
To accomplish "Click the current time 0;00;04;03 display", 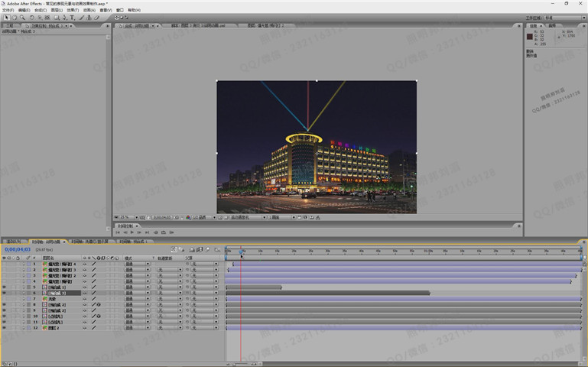I will tap(18, 249).
